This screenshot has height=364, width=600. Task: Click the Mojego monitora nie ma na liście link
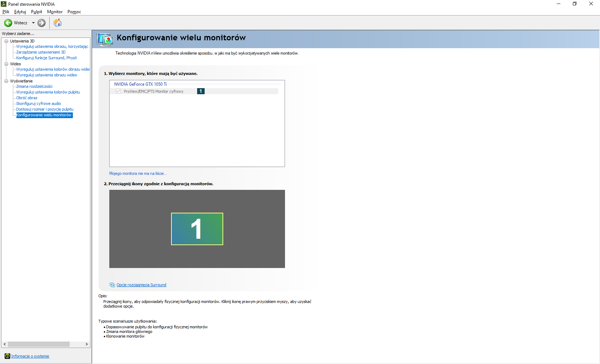click(138, 173)
